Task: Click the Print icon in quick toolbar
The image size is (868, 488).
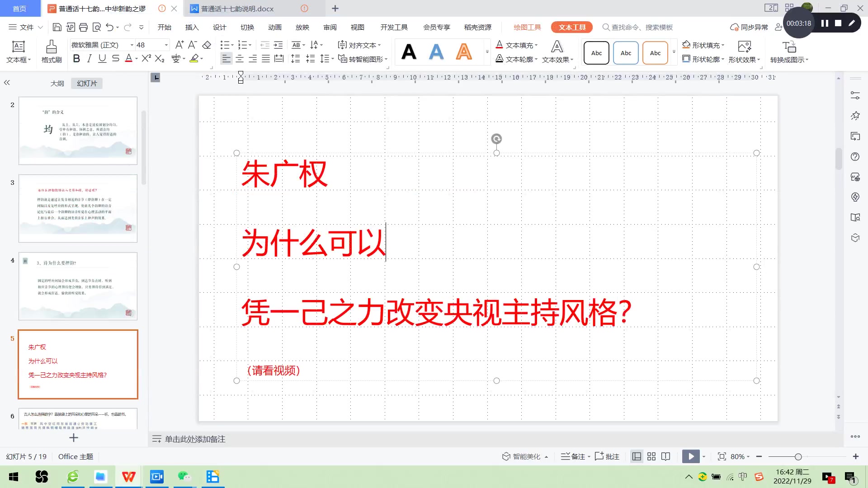Action: [x=83, y=27]
